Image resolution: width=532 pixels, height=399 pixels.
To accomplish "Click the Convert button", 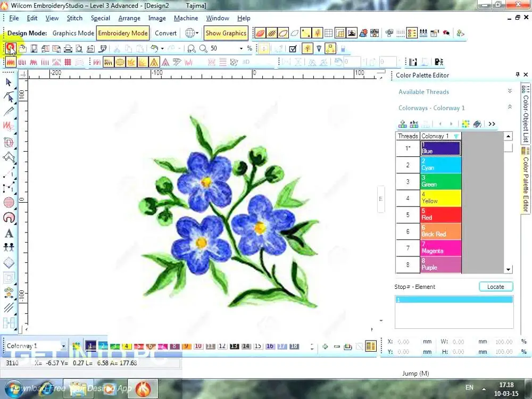I will pos(165,33).
